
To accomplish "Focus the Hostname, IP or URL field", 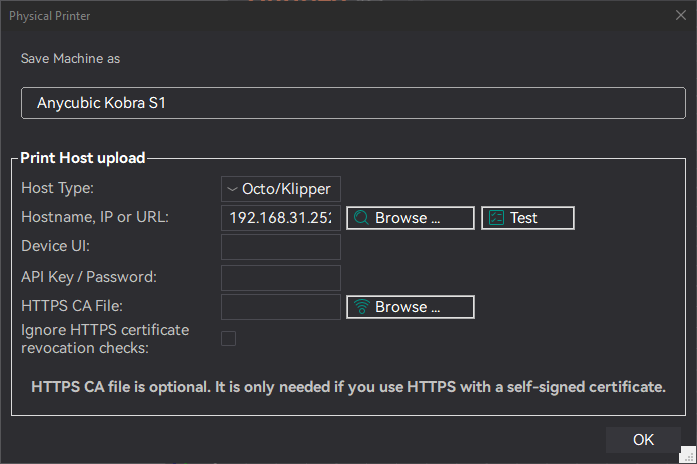I will coord(281,218).
